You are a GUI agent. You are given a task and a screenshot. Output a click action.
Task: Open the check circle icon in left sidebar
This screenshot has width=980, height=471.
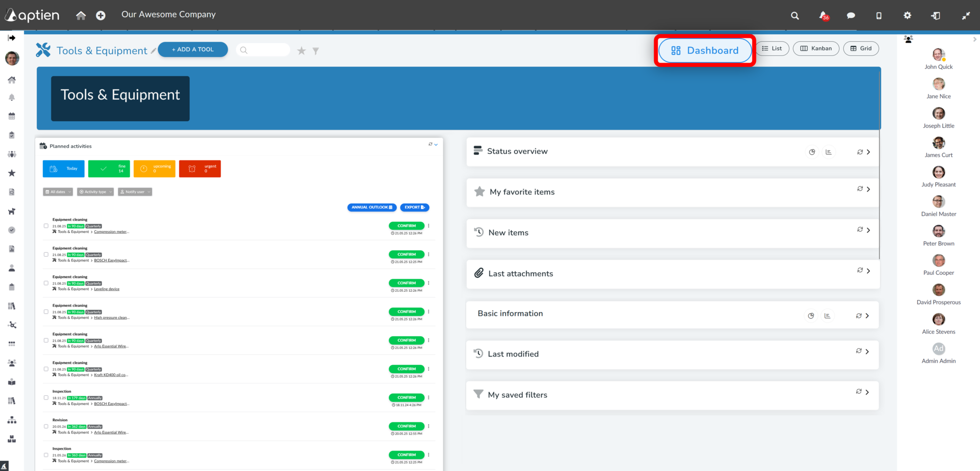(x=12, y=230)
